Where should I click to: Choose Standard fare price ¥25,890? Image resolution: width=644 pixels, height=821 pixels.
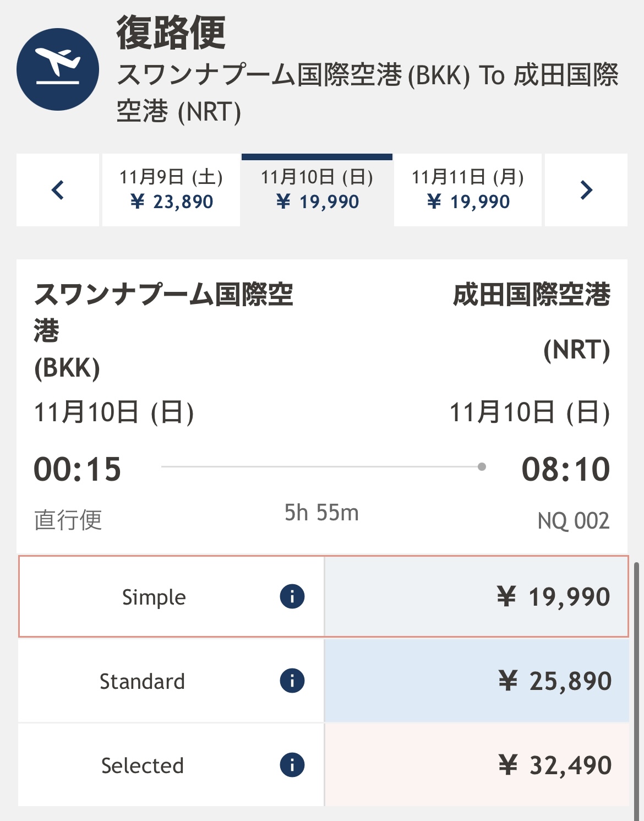(476, 681)
